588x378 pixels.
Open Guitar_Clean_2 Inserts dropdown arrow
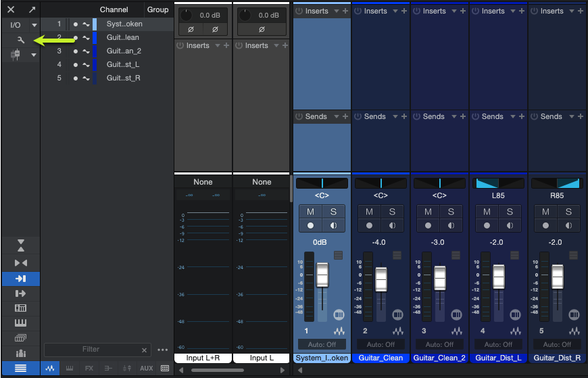coord(454,11)
